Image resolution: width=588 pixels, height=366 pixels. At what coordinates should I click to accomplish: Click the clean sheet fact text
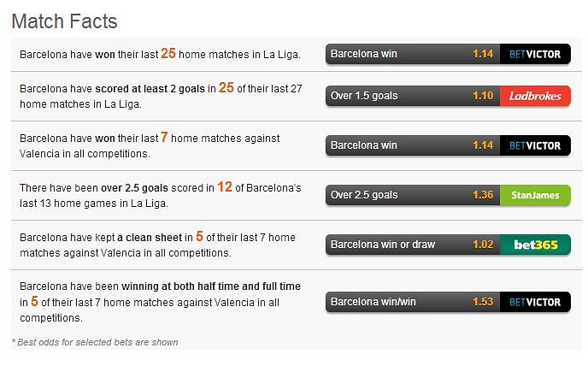click(157, 245)
